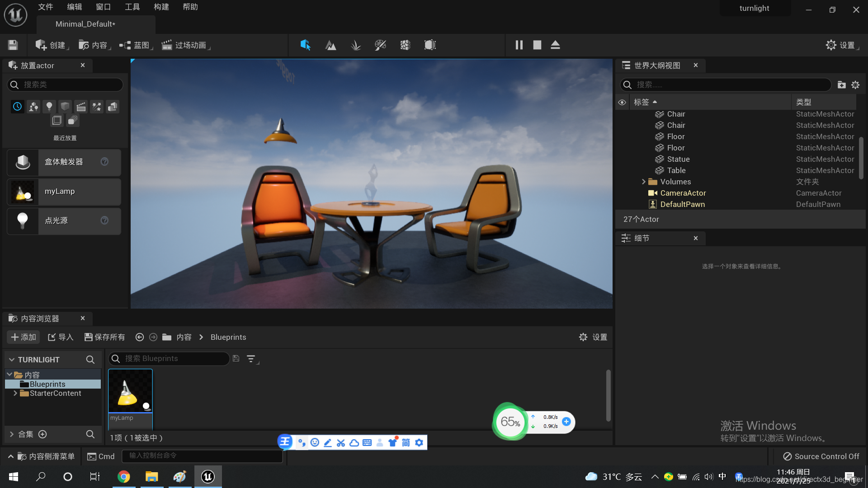
Task: Expand the Volumes folder in outliner
Action: [x=644, y=182]
